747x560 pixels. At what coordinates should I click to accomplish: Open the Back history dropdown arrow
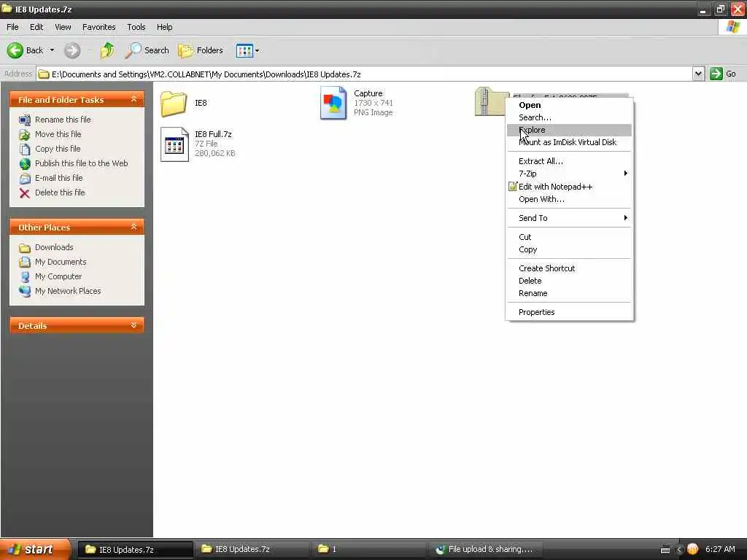click(52, 50)
